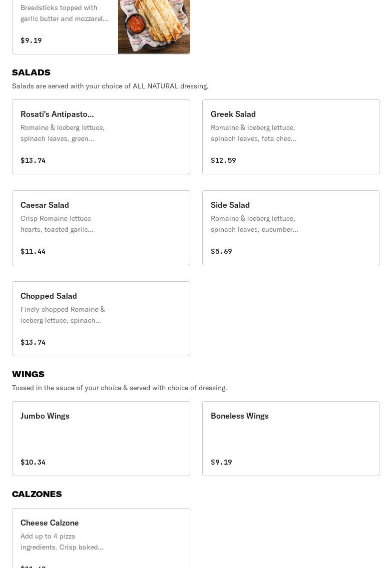This screenshot has width=392, height=568.
Task: Click the $5.69 Side Salad price
Action: click(x=221, y=251)
